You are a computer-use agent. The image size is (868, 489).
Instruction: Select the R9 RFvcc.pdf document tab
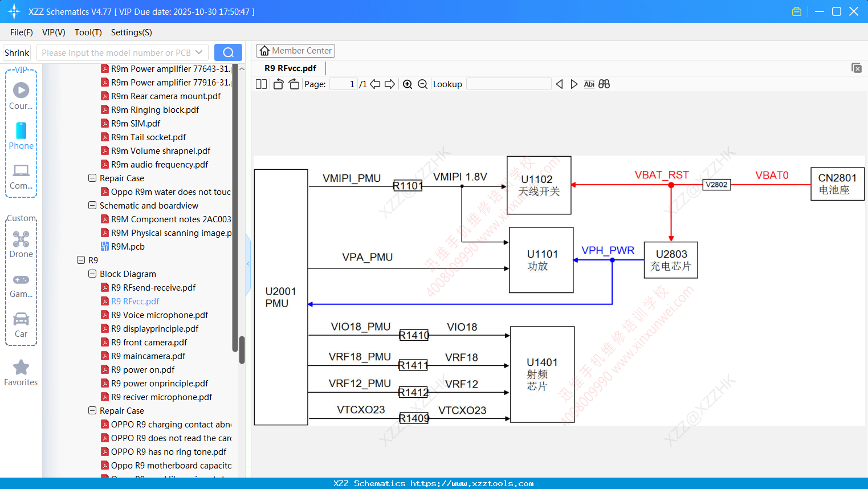291,68
